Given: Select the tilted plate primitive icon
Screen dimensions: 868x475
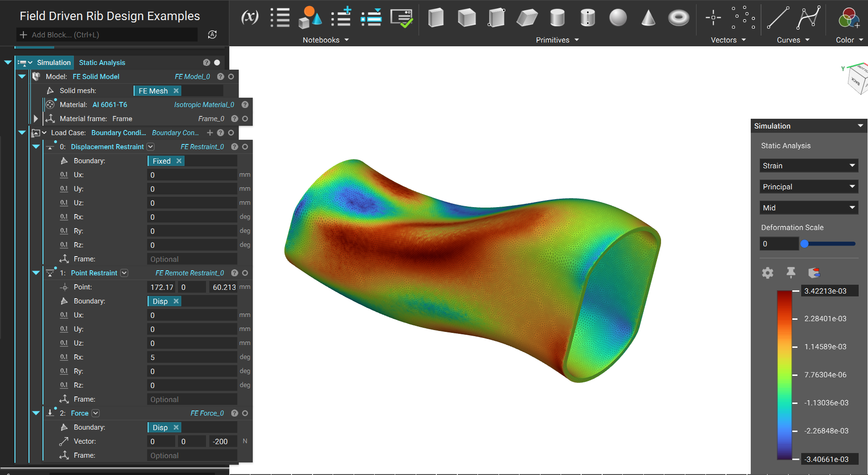Looking at the screenshot, I should [x=527, y=18].
